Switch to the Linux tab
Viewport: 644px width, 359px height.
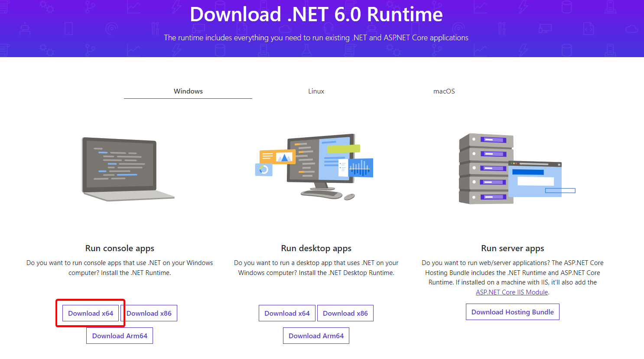[x=316, y=91]
